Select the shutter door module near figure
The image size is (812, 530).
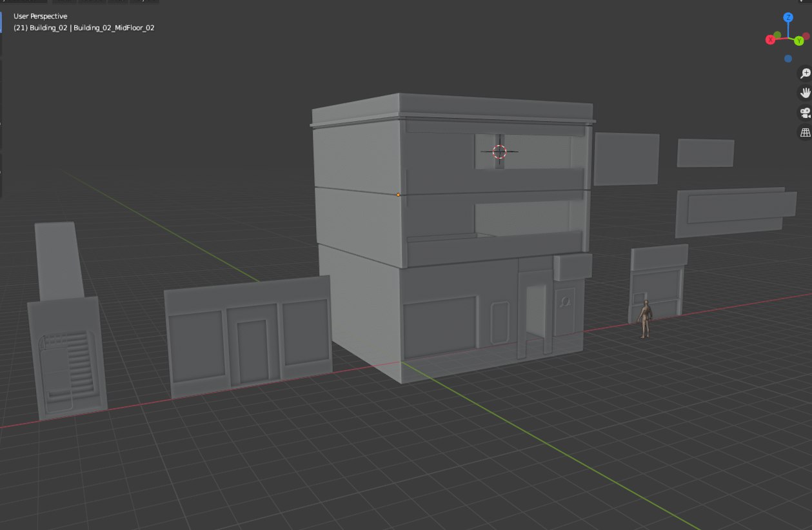[659, 284]
